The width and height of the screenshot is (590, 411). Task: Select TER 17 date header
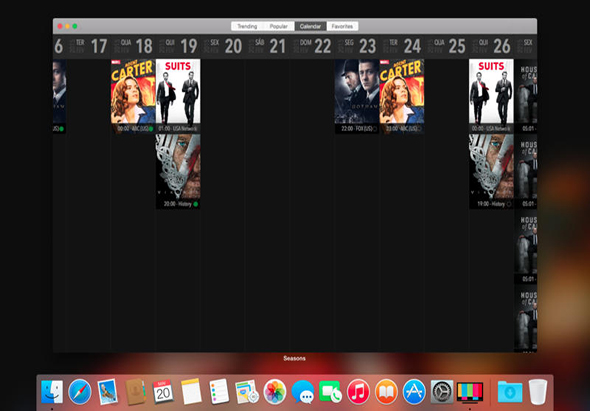[x=88, y=46]
